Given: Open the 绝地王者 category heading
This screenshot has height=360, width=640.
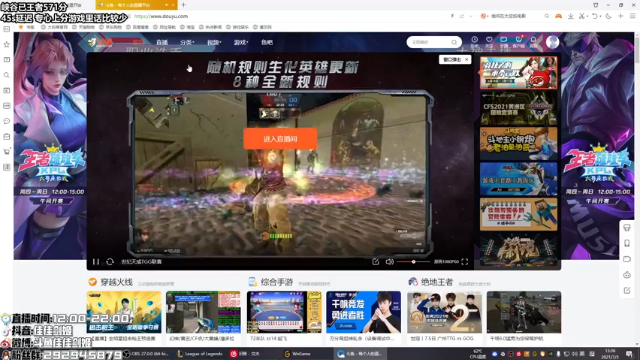Looking at the screenshot, I should 437,282.
